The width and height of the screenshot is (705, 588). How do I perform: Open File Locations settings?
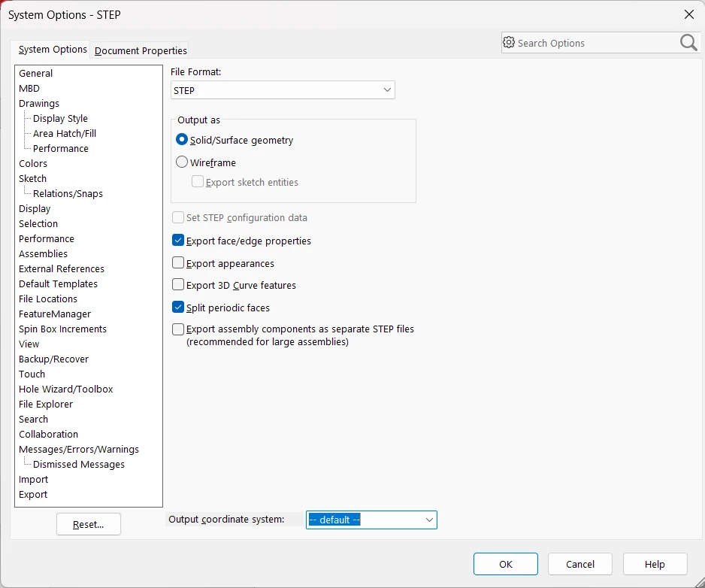point(48,299)
